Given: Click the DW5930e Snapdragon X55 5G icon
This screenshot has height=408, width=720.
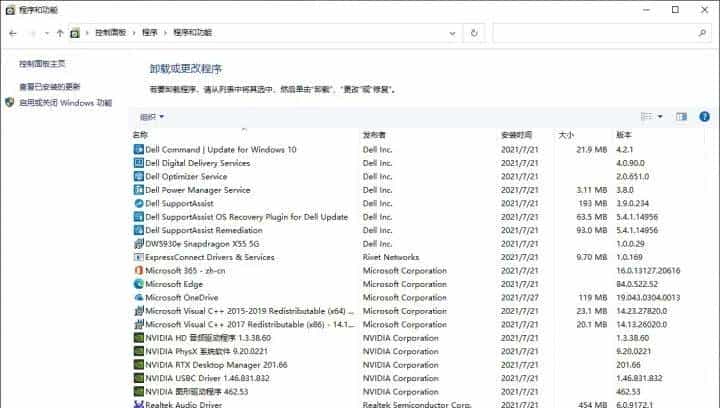Looking at the screenshot, I should 139,244.
